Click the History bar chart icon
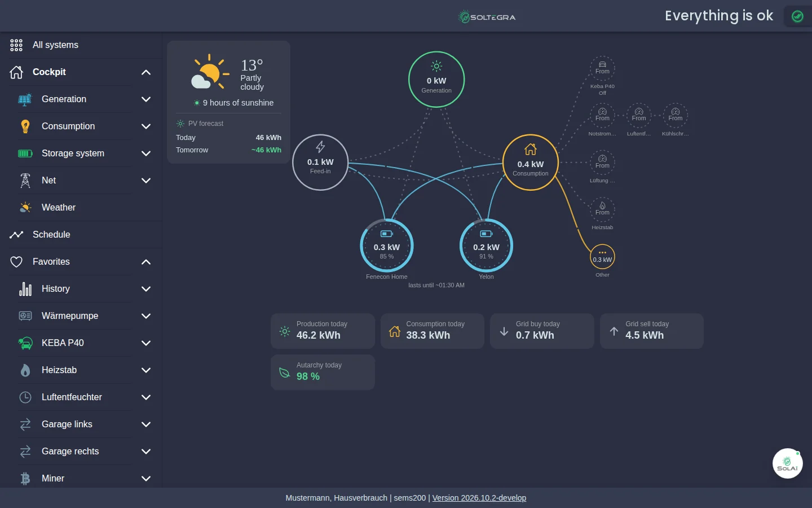Screen dimensions: 812x508 tap(25, 289)
